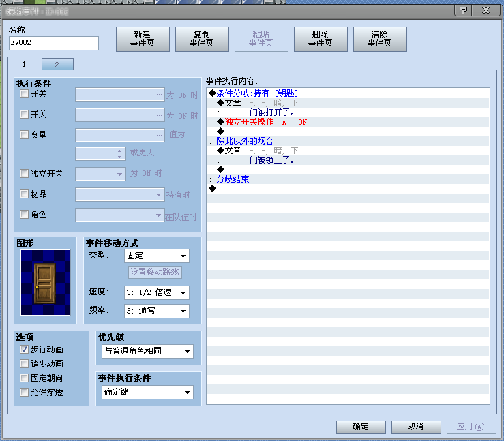504x441 pixels.
Task: Uncheck the 步行动画 option
Action: tap(24, 349)
